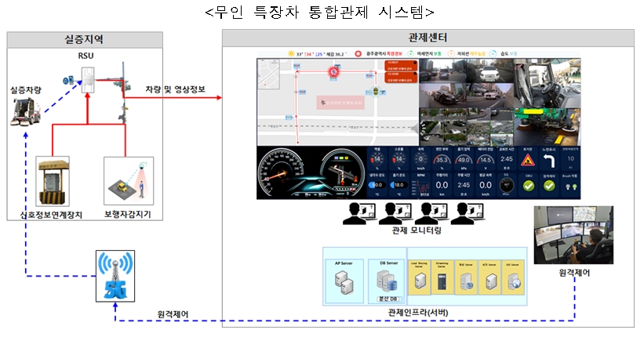The image size is (644, 337).
Task: Select the 49.0 kPa intake pressure gauge
Action: pyautogui.click(x=464, y=159)
